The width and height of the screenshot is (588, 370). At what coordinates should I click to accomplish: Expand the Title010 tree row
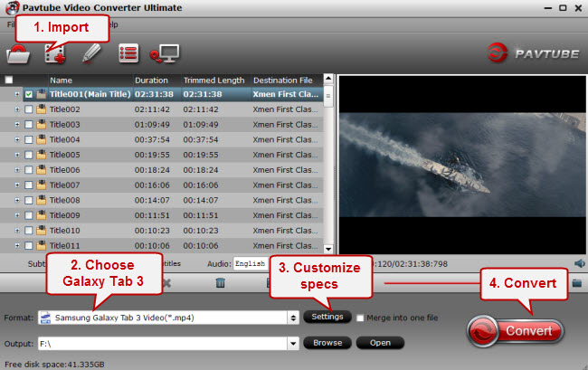17,230
